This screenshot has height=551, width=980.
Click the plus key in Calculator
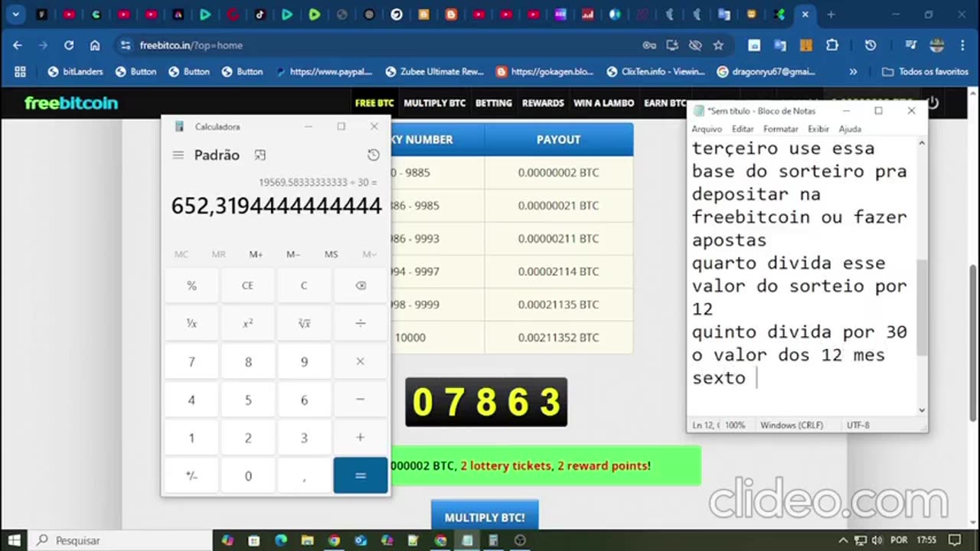361,438
